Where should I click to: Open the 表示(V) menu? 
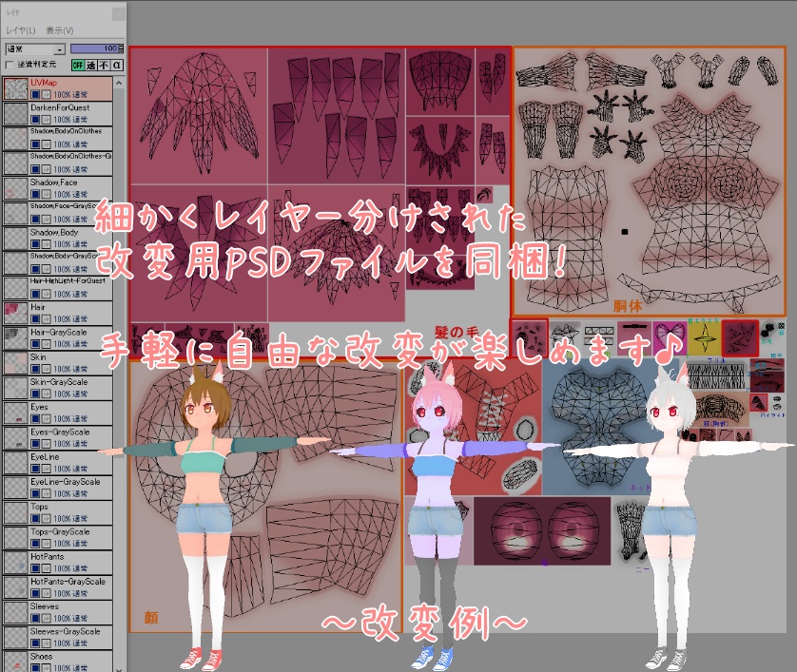click(58, 30)
